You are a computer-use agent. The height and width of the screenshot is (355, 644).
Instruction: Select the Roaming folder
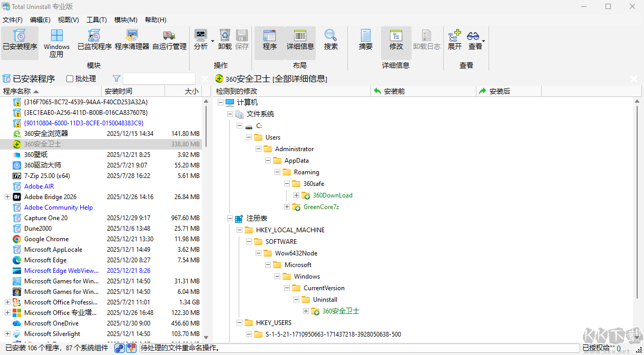(307, 172)
